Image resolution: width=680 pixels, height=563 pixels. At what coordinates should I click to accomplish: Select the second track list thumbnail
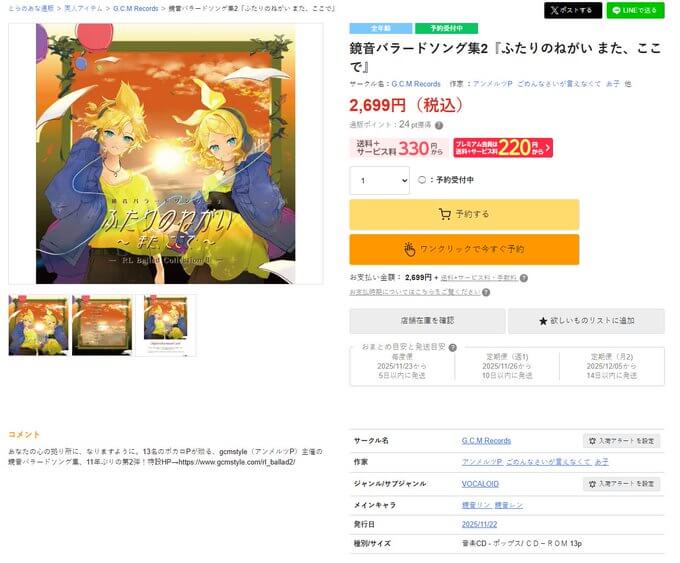pyautogui.click(x=102, y=325)
